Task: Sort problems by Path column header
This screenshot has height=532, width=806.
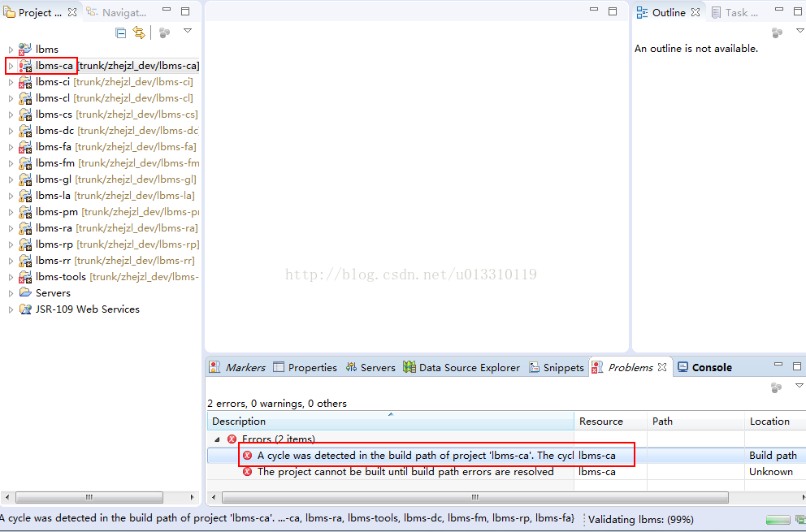Action: tap(696, 421)
